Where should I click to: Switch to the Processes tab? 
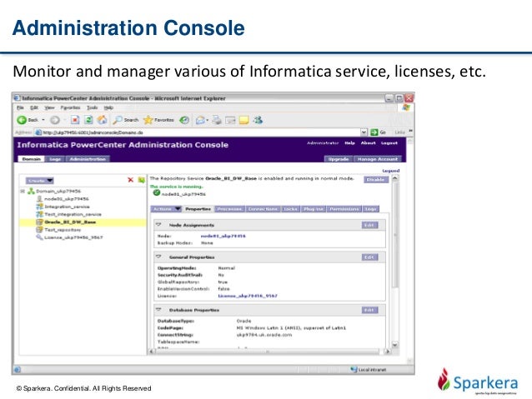point(229,209)
